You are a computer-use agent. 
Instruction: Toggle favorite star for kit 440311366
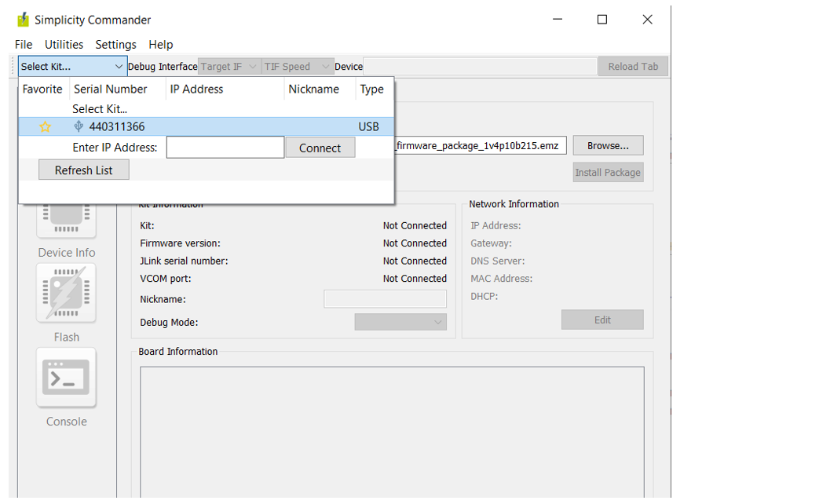[45, 126]
